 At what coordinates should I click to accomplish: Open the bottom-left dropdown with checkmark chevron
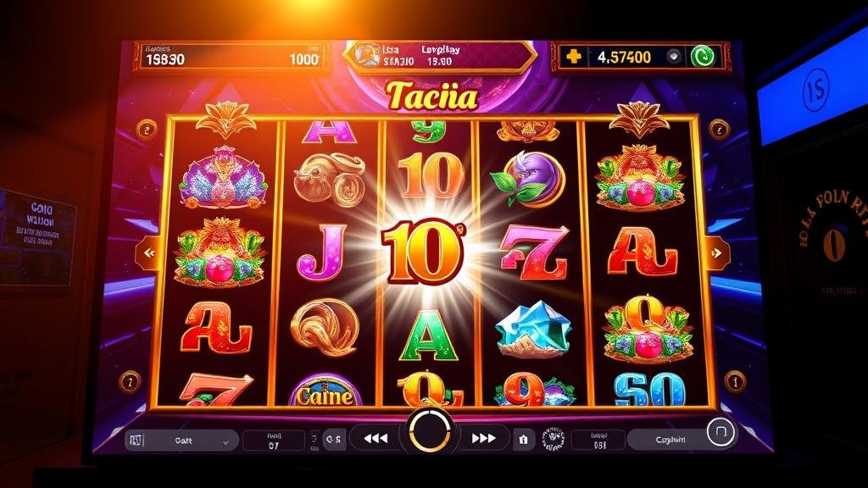182,441
